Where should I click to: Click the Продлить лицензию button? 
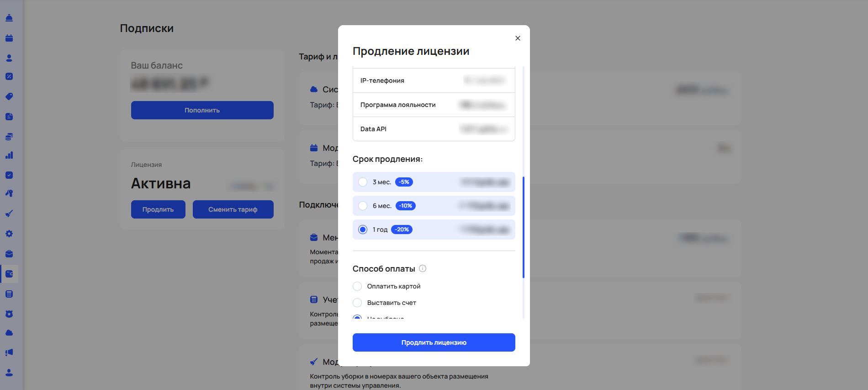pyautogui.click(x=434, y=342)
